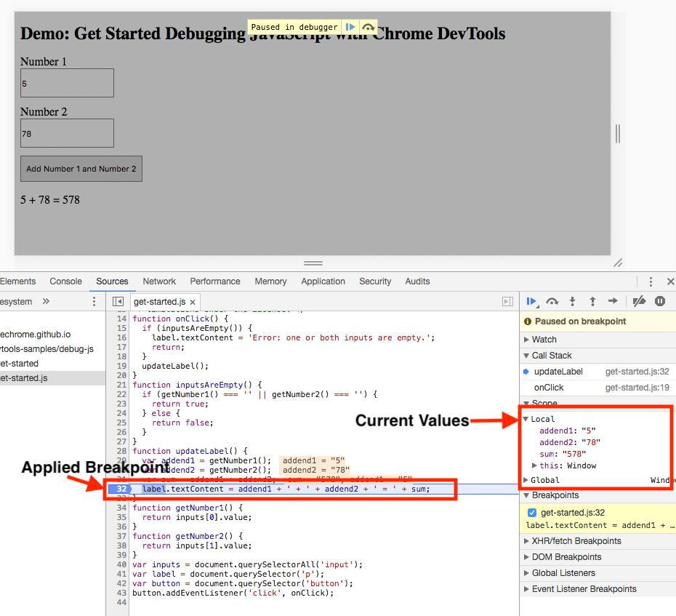Expand the Event Listener Breakpoints section
The height and width of the screenshot is (616, 676).
[x=584, y=589]
